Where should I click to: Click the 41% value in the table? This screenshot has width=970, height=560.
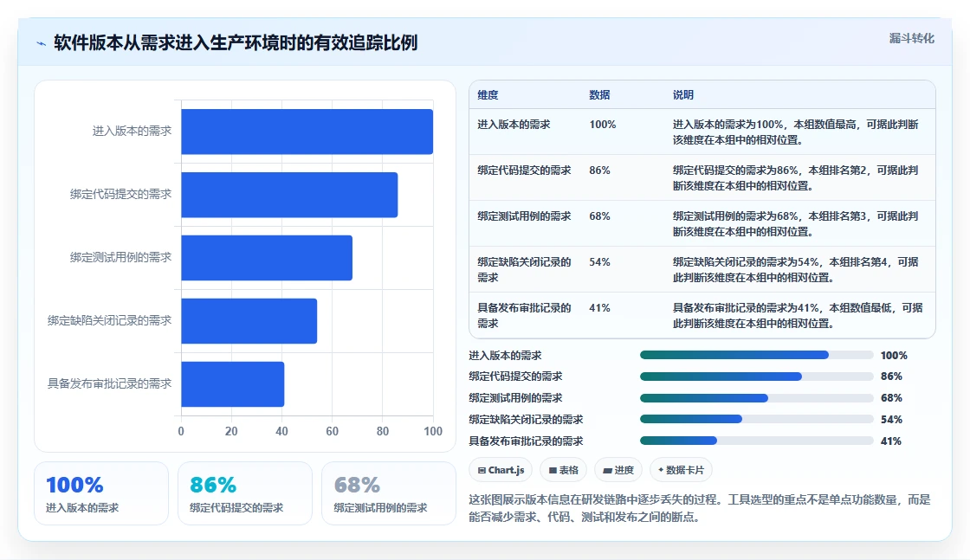(x=599, y=308)
